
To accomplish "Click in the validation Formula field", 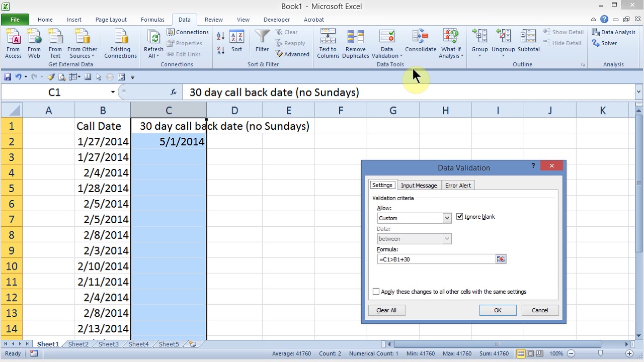I will 436,259.
